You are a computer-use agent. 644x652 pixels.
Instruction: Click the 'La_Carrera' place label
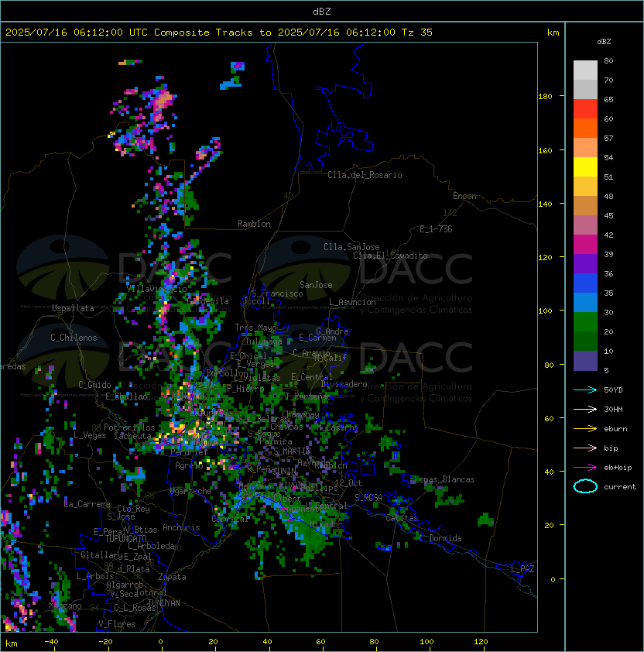87,504
